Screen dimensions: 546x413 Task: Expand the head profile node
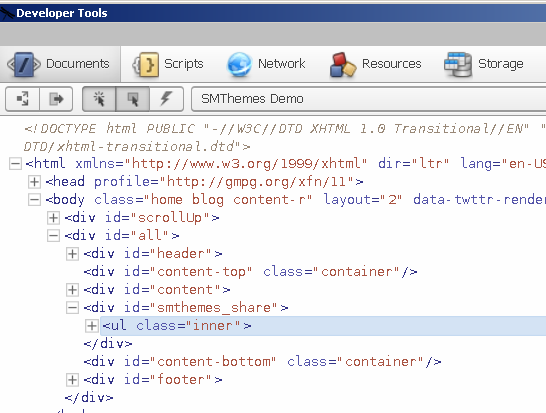point(34,181)
